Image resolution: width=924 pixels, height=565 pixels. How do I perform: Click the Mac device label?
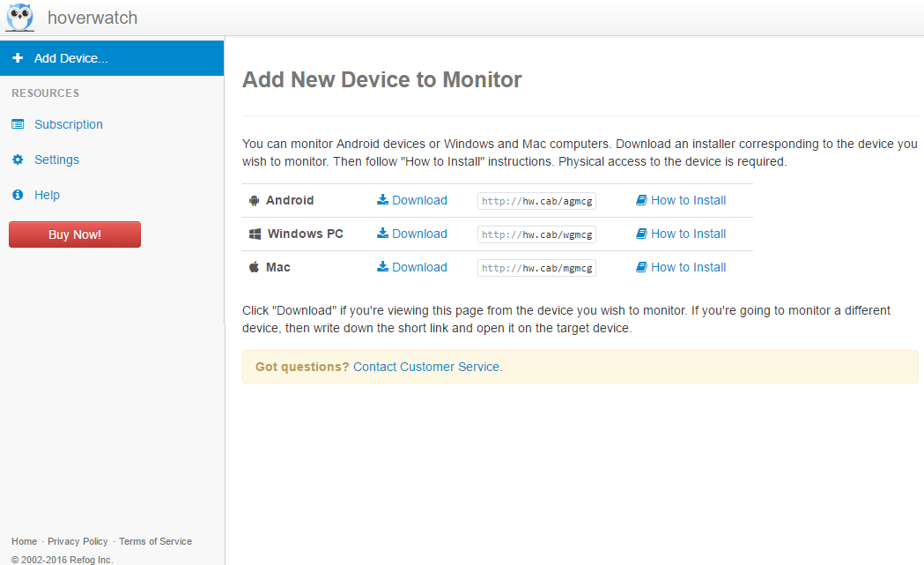coord(278,268)
